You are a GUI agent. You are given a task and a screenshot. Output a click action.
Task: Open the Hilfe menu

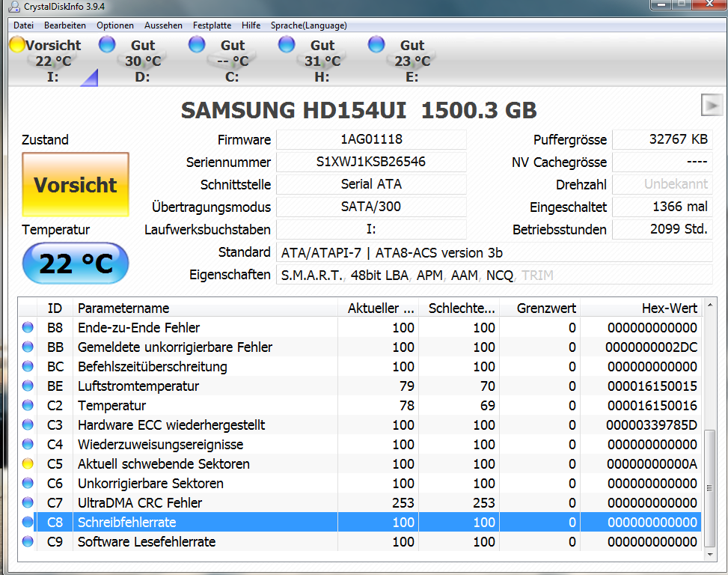(251, 25)
